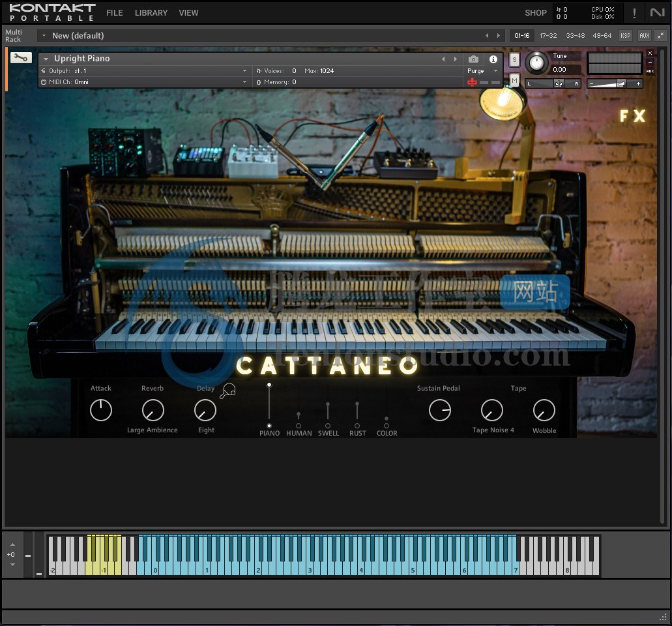
Task: Click the instrument volume slider
Action: tap(614, 84)
